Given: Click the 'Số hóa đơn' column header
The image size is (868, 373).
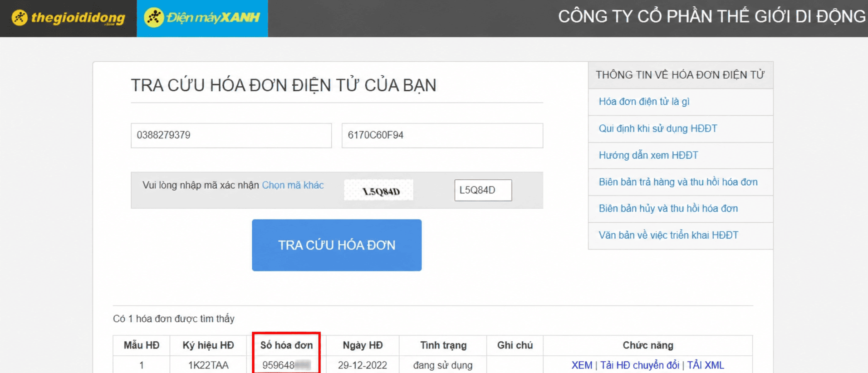Looking at the screenshot, I should click(x=286, y=345).
